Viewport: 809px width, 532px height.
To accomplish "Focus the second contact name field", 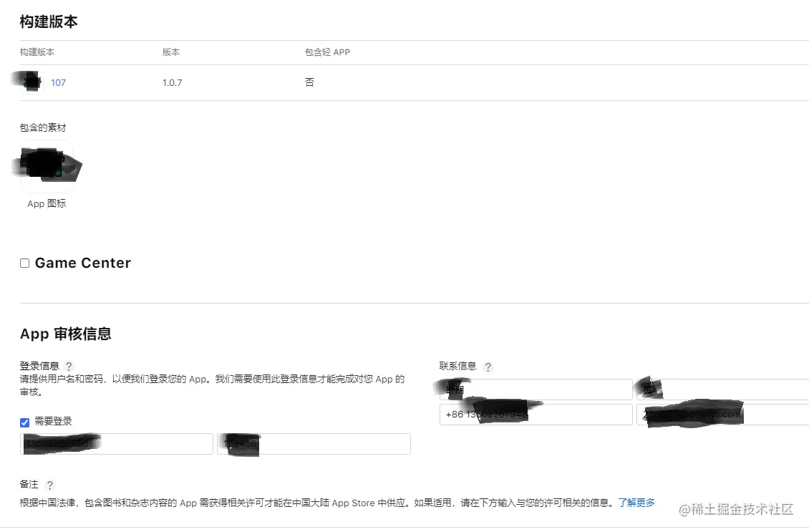I will [x=723, y=390].
